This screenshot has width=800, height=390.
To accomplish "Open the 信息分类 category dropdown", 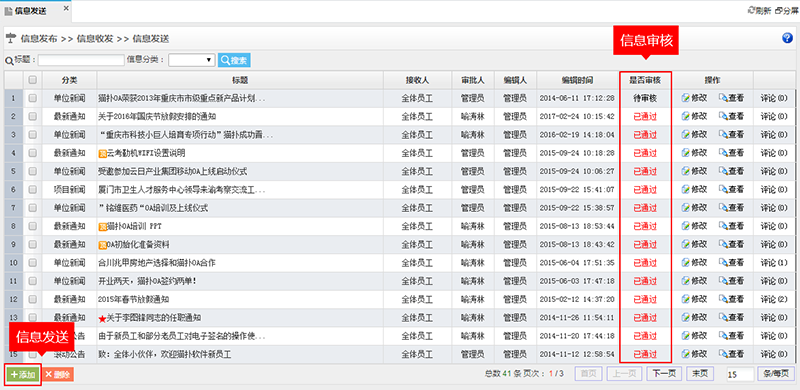I will (x=191, y=60).
